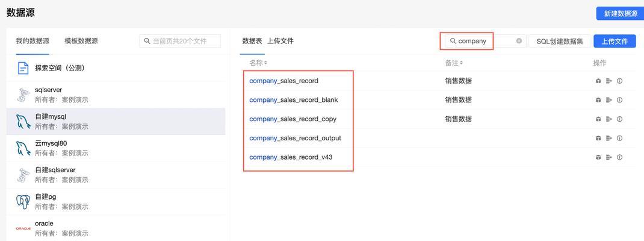The width and height of the screenshot is (644, 241).
Task: Switch to 我的数据源 tab
Action: pyautogui.click(x=33, y=41)
